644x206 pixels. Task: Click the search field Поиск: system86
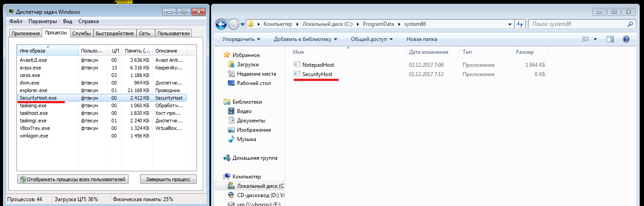(578, 24)
